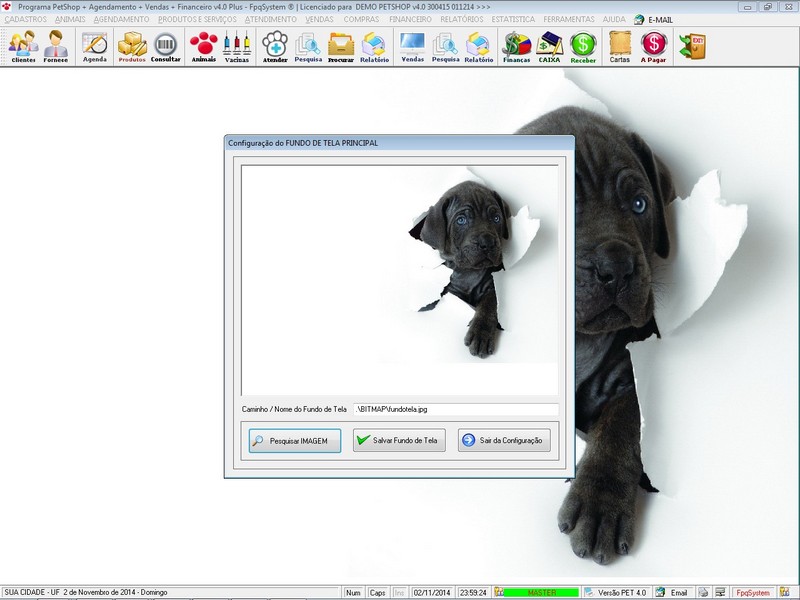Click the Receber green dollar icon
This screenshot has width=800, height=600.
(583, 46)
